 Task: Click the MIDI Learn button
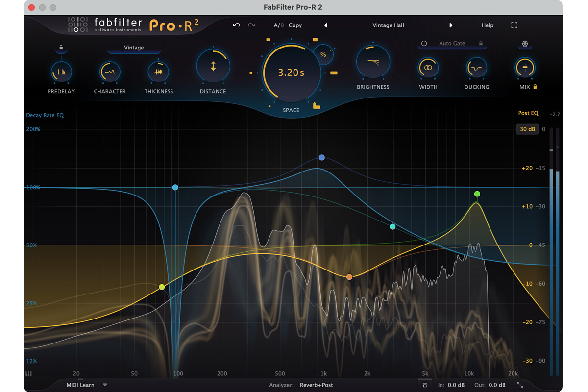80,385
